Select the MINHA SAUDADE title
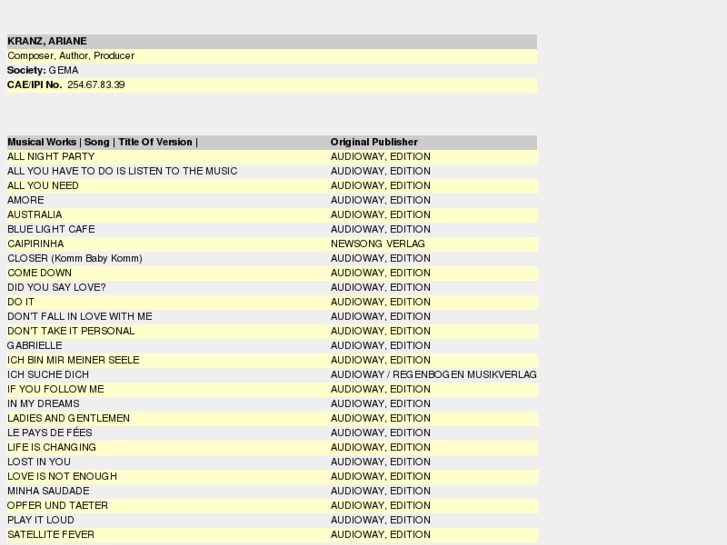Screen dimensions: 727x545 (x=49, y=491)
